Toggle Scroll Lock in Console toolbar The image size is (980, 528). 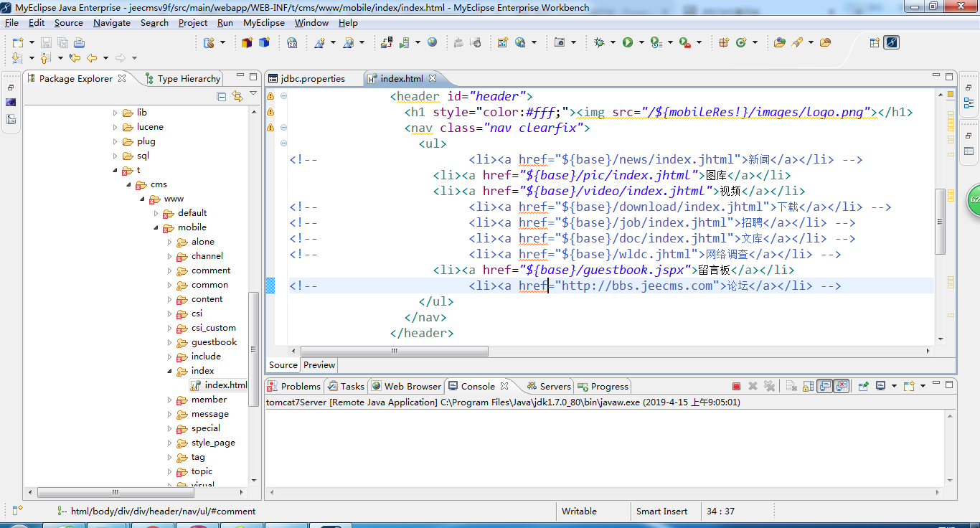(x=807, y=386)
